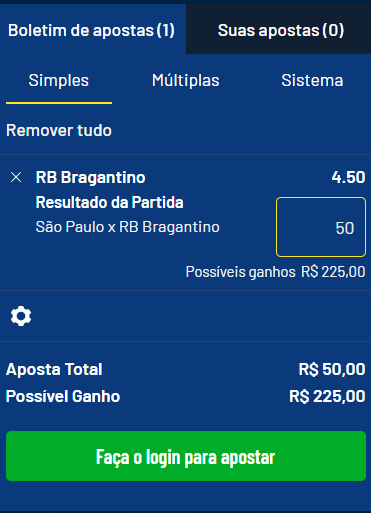Select the Simples bet type tab
Viewport: 371px width, 513px height.
(x=59, y=81)
